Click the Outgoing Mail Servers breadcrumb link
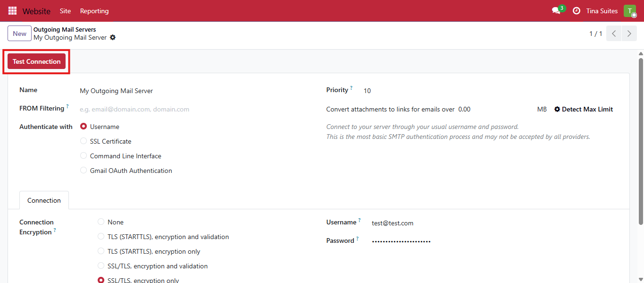This screenshot has height=283, width=644. tap(65, 29)
